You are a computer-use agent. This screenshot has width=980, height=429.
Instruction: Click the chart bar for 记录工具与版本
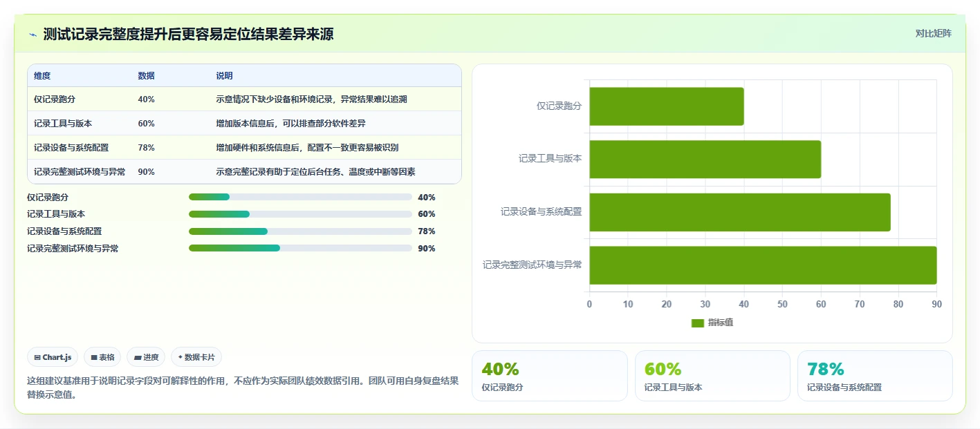705,159
